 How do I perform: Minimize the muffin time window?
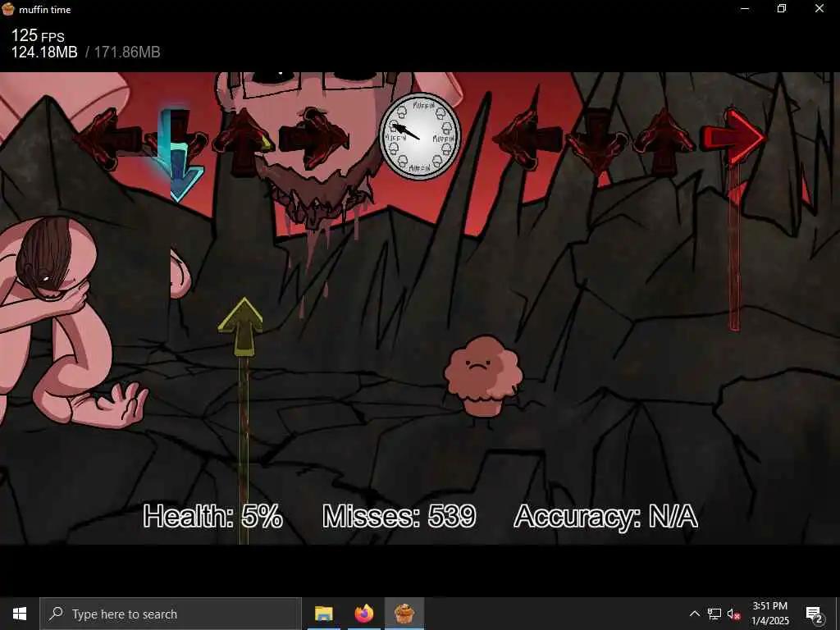745,8
